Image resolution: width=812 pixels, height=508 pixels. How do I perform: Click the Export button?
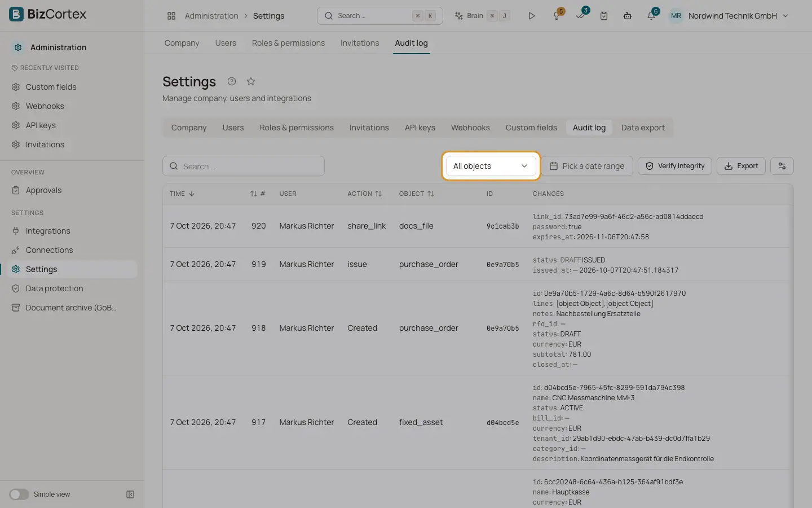click(741, 166)
